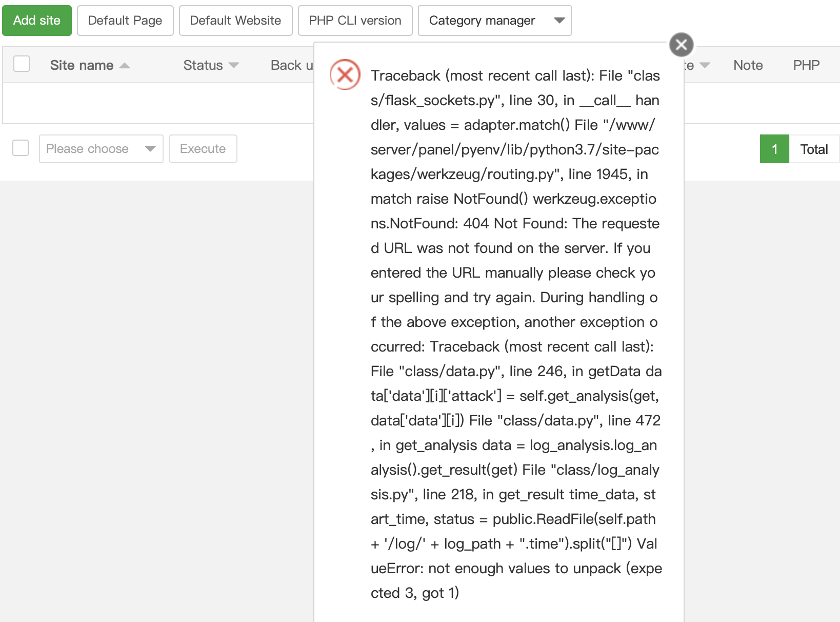Open the Status column filter
Screen dimensions: 840x622
pos(211,65)
